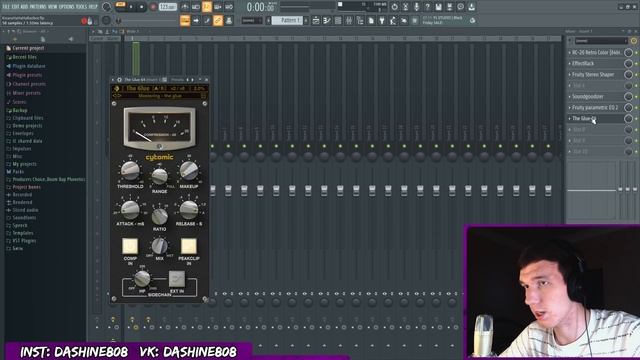The height and width of the screenshot is (360, 640).
Task: Select Current project in browser
Action: [28, 48]
